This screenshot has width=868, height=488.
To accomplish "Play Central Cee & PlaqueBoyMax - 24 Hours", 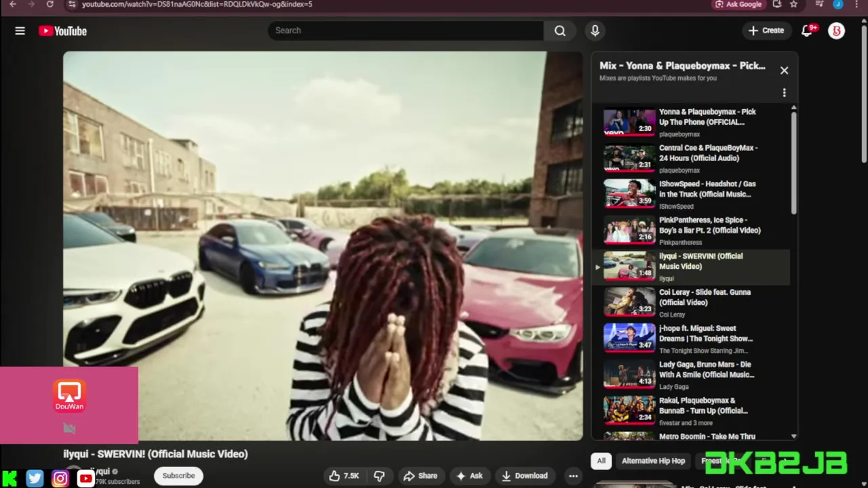I will coord(690,158).
